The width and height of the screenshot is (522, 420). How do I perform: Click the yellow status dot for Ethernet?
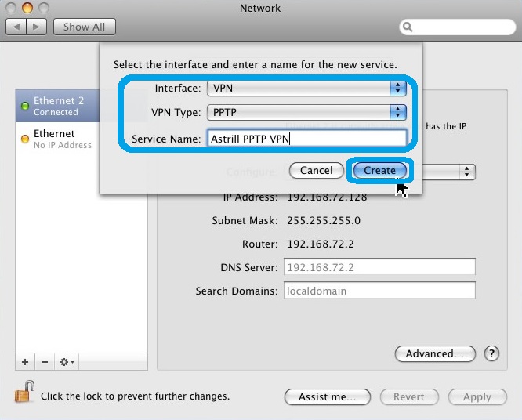click(x=25, y=139)
